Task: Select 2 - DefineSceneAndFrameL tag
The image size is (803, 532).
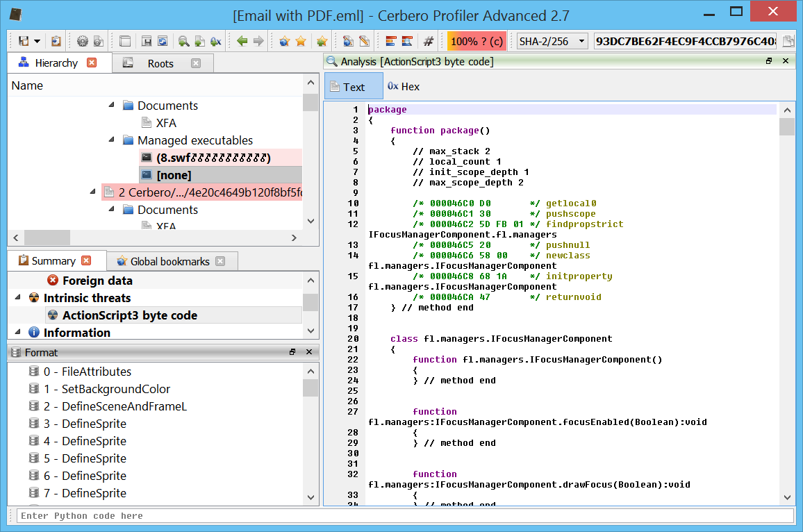Action: [x=115, y=406]
